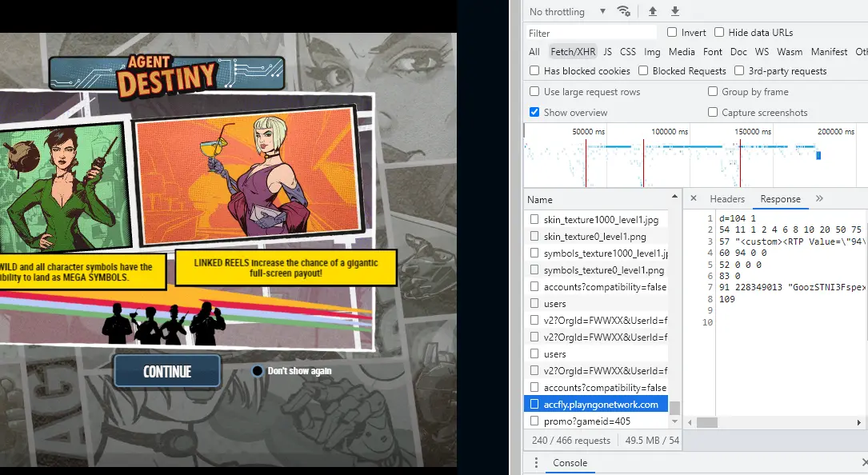Screen dimensions: 868x475
Task: Click response line containing '228349013'
Action: pos(792,287)
